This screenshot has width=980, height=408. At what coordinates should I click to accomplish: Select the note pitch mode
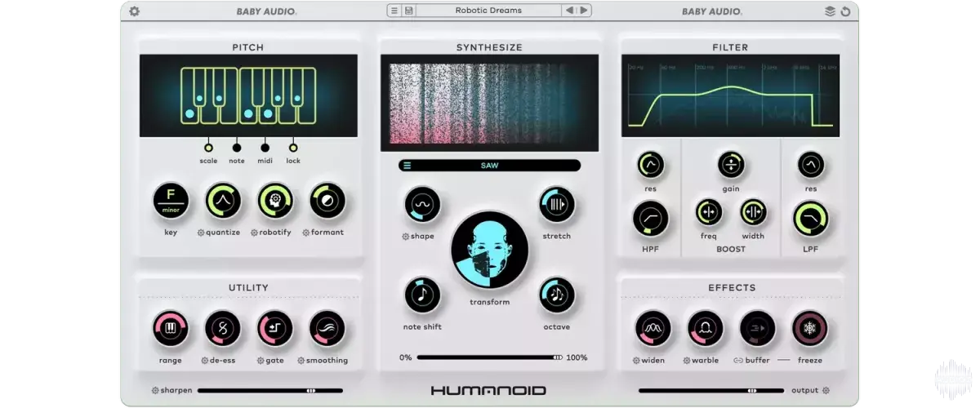point(237,148)
